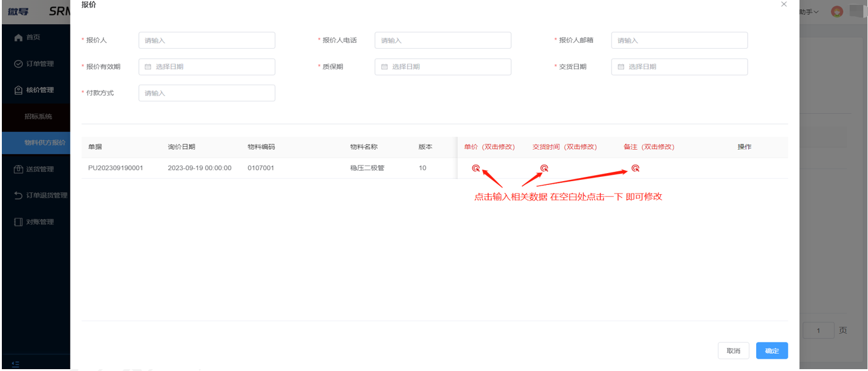Click the 报价人 input field
This screenshot has height=371, width=868.
click(206, 40)
